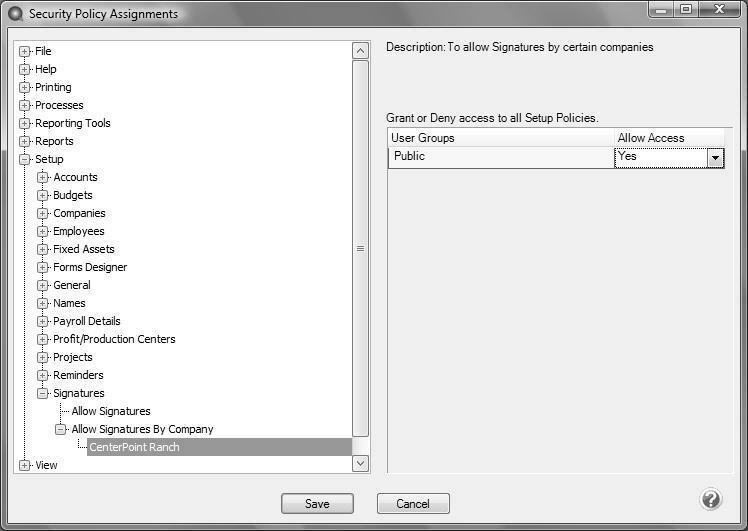
Task: Collapse Allow Signatures By Company node
Action: pos(61,429)
